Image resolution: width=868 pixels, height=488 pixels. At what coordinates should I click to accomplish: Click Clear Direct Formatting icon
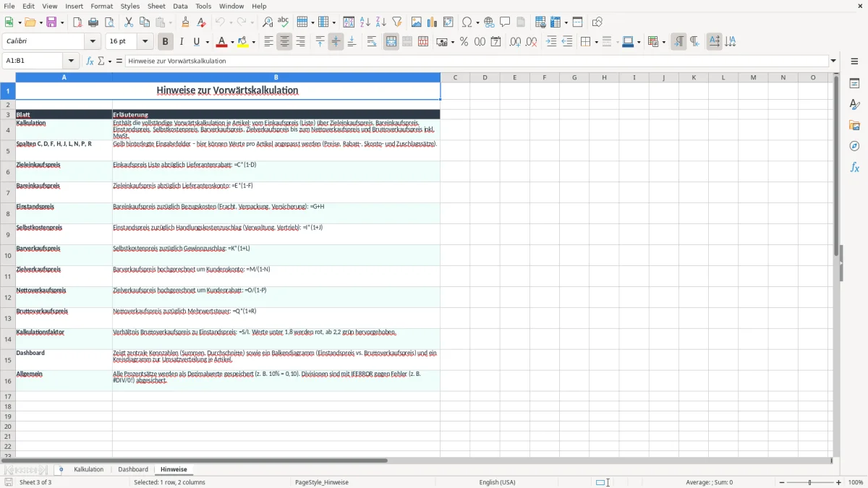202,22
